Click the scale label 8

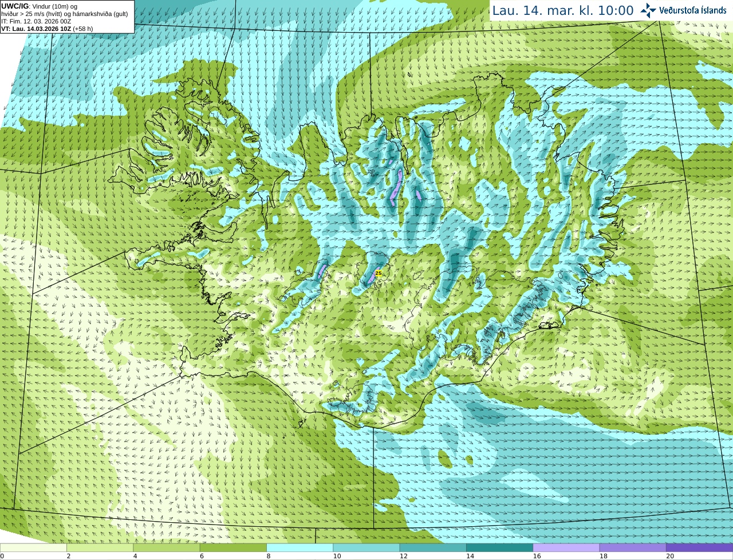269,556
